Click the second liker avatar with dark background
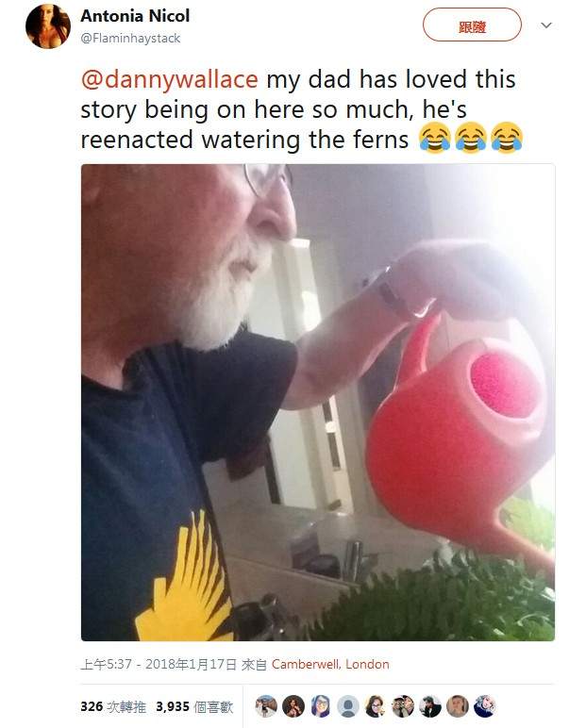 point(293,706)
